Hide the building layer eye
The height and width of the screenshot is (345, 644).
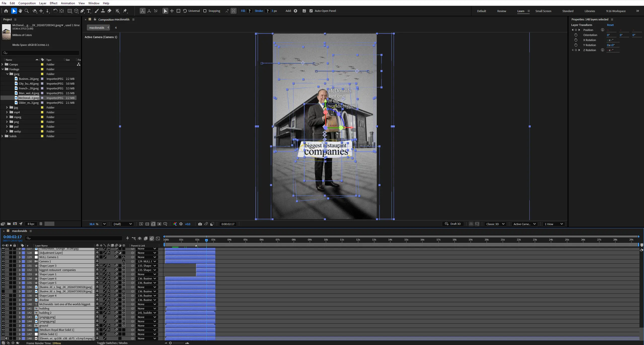(3, 308)
